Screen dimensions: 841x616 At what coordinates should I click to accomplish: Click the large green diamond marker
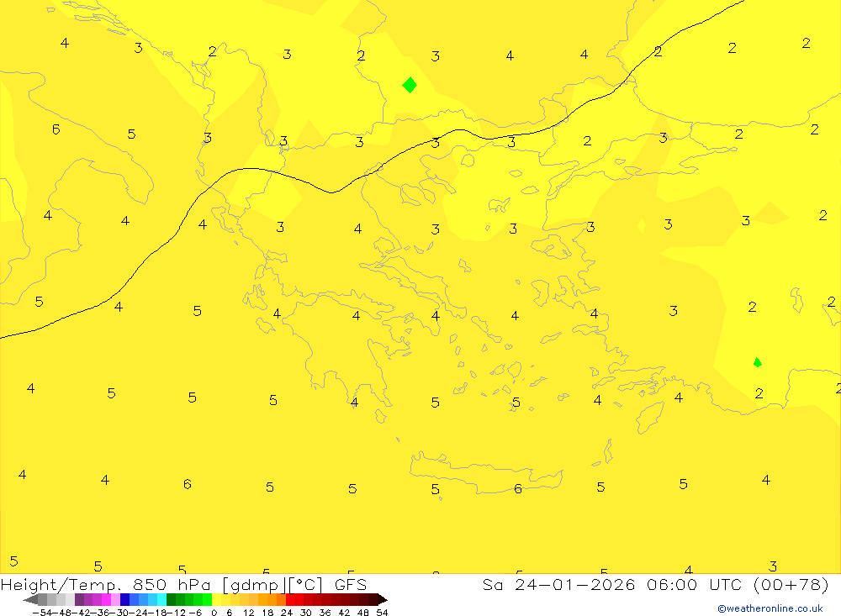(410, 85)
